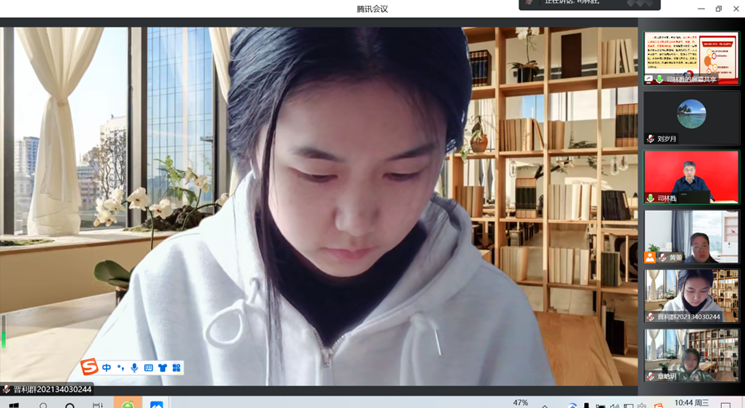745x408 pixels.
Task: Select shared screen thumbnail in participant strip
Action: (x=691, y=58)
